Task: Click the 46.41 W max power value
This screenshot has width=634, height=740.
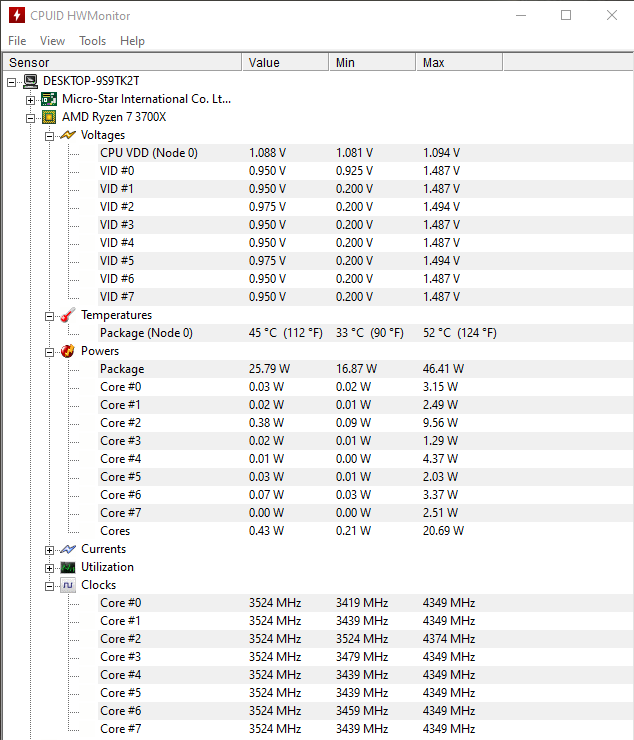Action: (443, 369)
